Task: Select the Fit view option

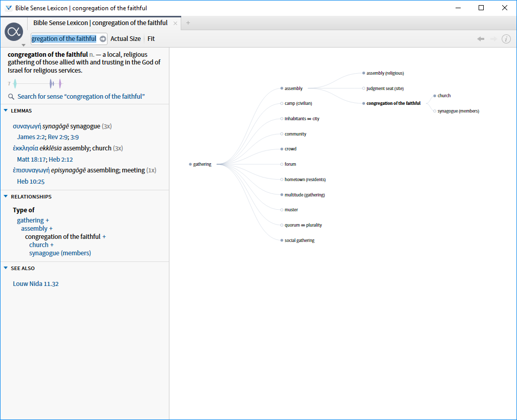Action: (151, 39)
